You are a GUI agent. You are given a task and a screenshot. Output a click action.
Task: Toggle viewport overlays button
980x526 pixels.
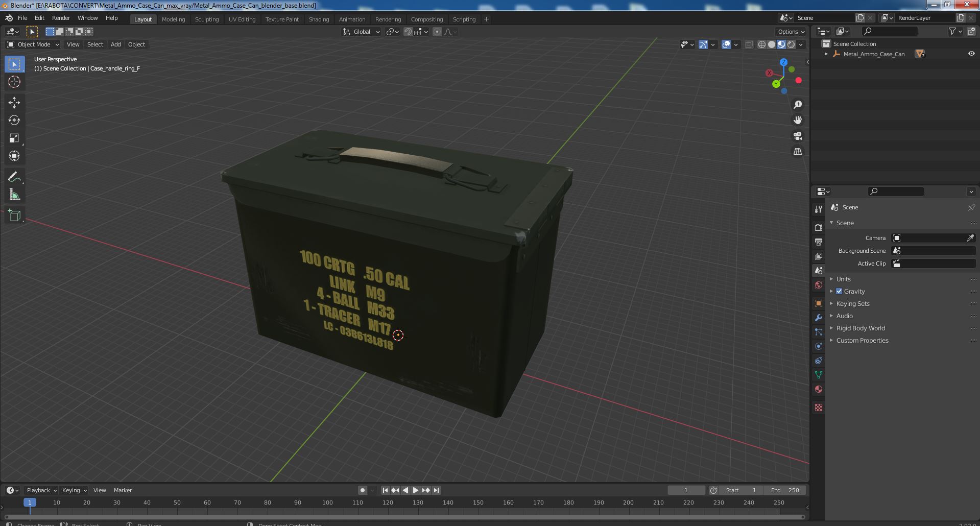tap(726, 44)
